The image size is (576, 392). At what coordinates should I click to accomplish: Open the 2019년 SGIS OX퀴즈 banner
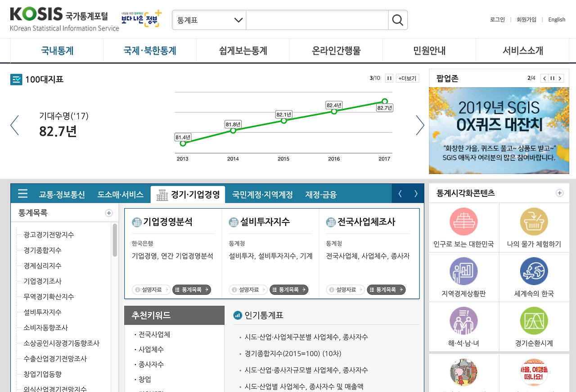[499, 130]
